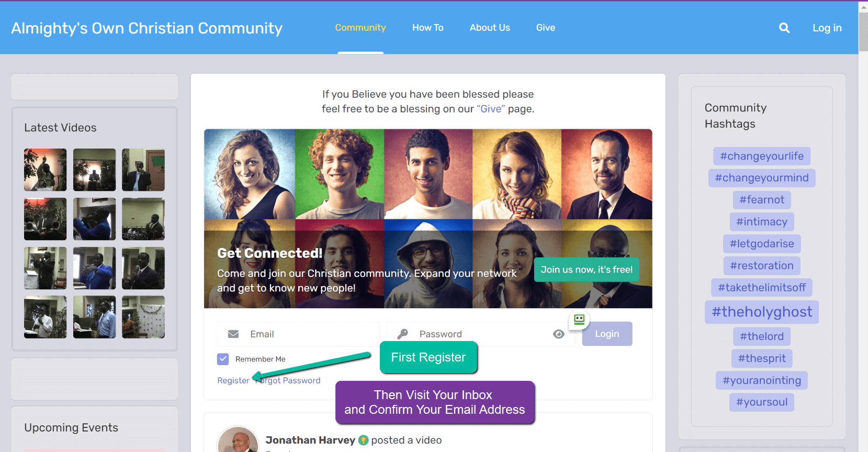
Task: Open the How To menu item
Action: click(x=427, y=28)
